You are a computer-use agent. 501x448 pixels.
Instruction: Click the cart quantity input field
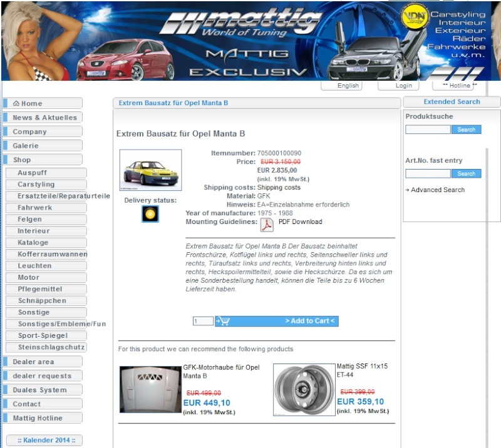(203, 321)
